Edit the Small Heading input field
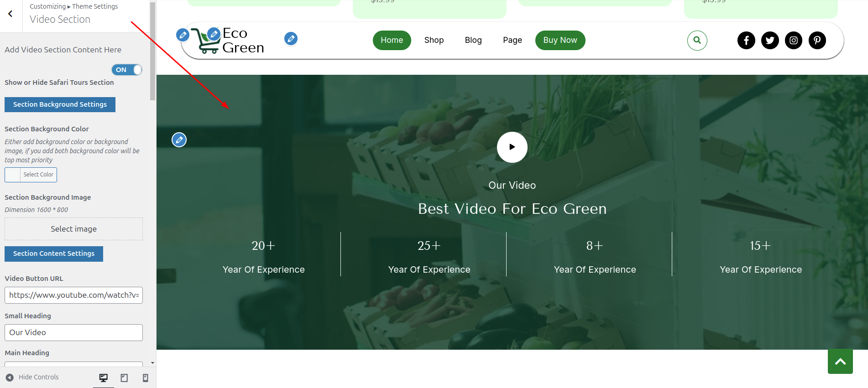 click(x=73, y=332)
